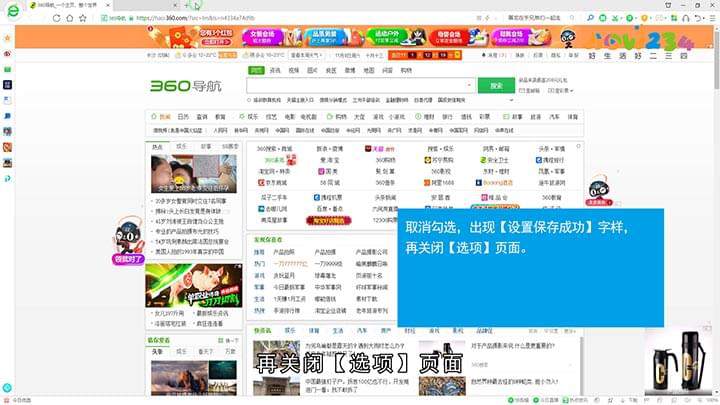The image size is (720, 405).
Task: Select the 网页 search tab
Action: 256,70
